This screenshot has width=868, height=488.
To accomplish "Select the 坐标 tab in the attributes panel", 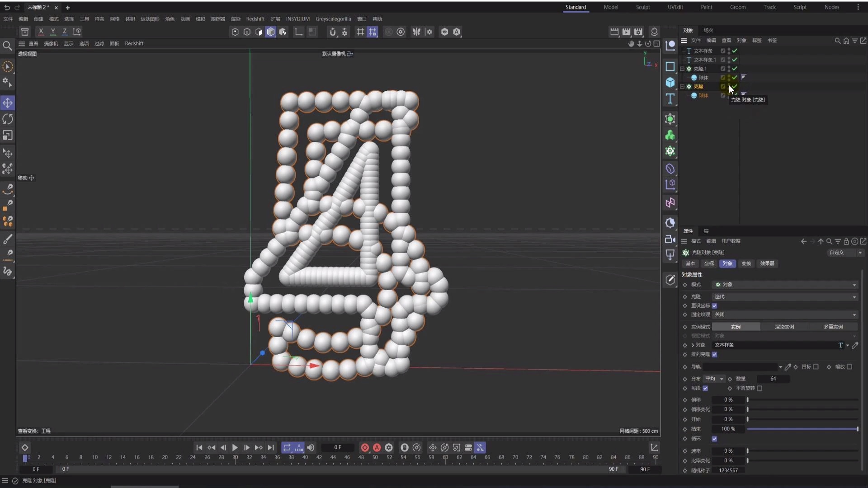I will pyautogui.click(x=708, y=263).
